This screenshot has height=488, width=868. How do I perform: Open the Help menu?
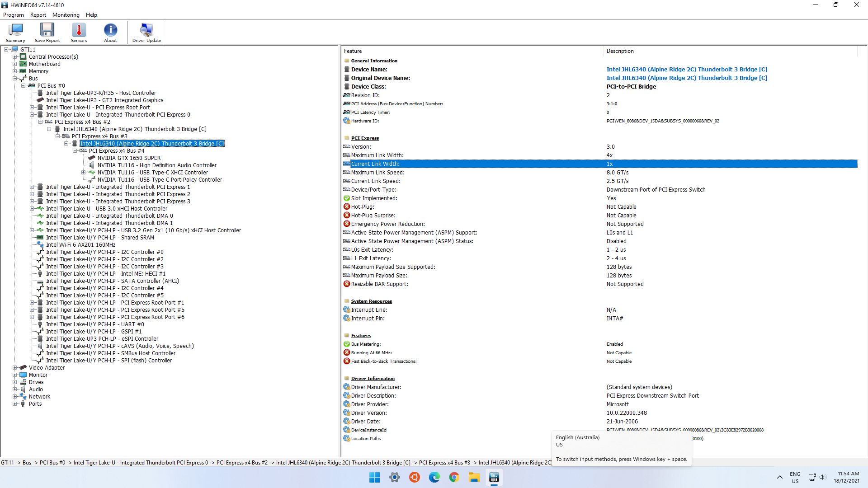click(91, 15)
